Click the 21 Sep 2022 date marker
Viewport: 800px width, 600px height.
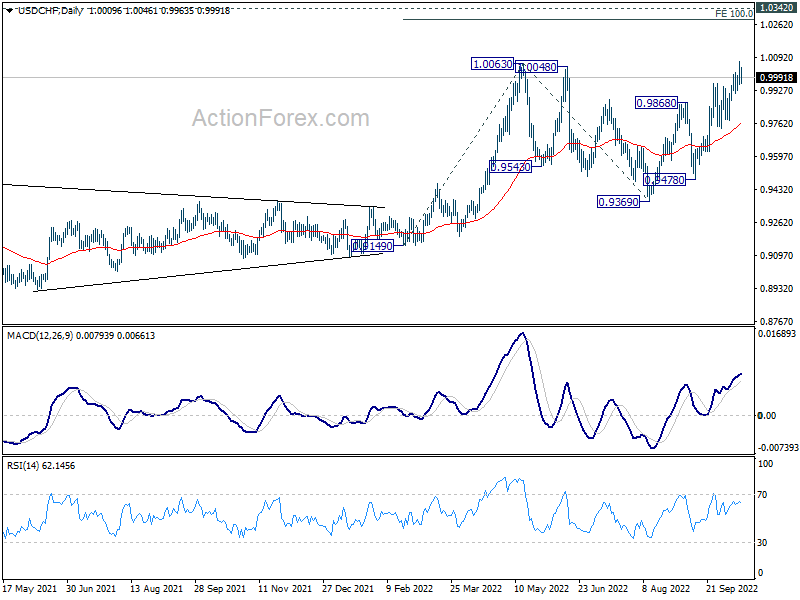click(732, 589)
